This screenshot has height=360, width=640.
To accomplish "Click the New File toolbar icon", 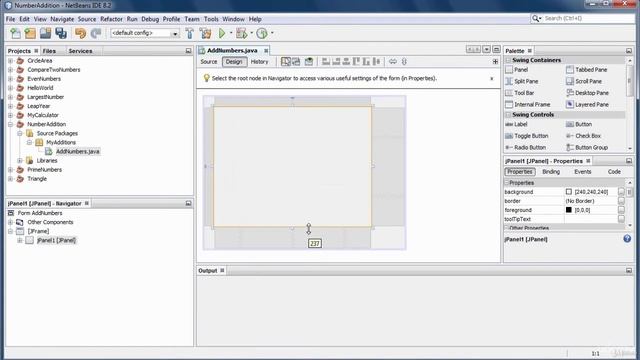I will pos(15,33).
